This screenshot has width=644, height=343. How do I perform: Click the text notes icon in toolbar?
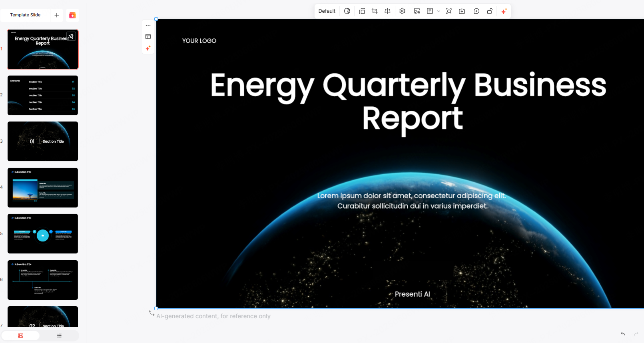pos(430,11)
